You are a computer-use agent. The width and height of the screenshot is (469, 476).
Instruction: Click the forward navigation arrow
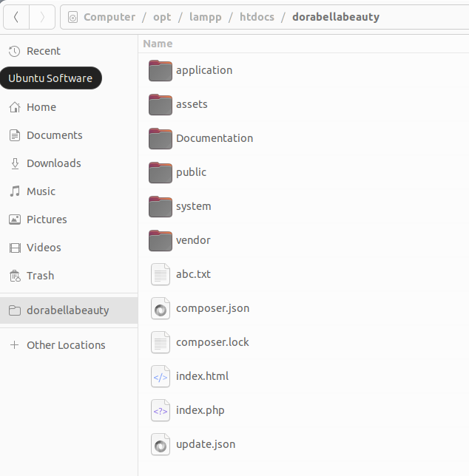(42, 16)
